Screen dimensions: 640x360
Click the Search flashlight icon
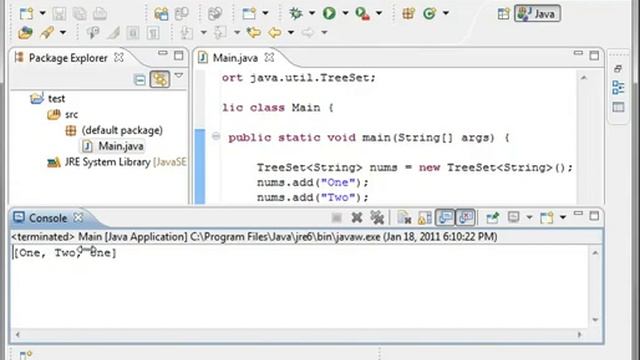(x=47, y=33)
